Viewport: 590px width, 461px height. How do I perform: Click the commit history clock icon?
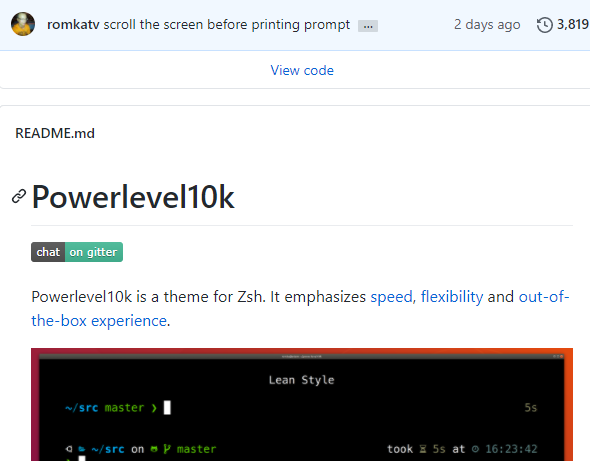coord(544,25)
